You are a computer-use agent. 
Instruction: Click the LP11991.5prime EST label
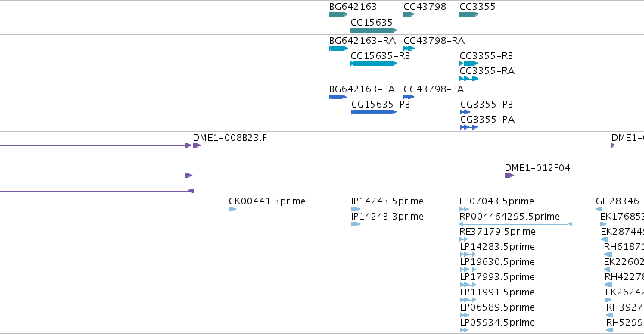coord(497,292)
